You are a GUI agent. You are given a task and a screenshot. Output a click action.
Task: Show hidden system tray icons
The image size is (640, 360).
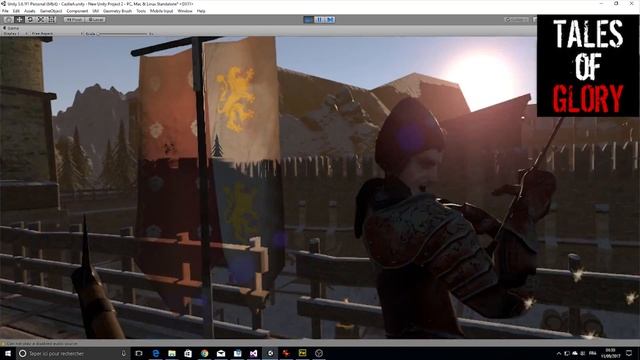coord(558,353)
